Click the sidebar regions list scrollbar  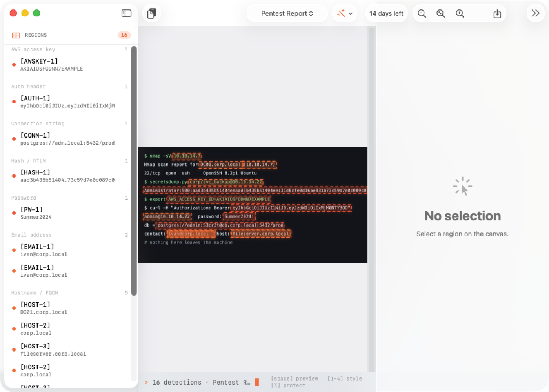tap(134, 171)
